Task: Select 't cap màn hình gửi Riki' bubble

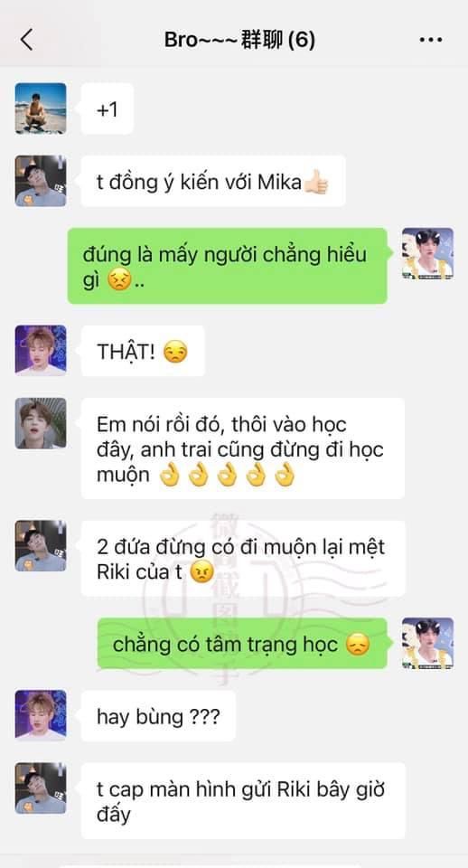Action: click(243, 800)
